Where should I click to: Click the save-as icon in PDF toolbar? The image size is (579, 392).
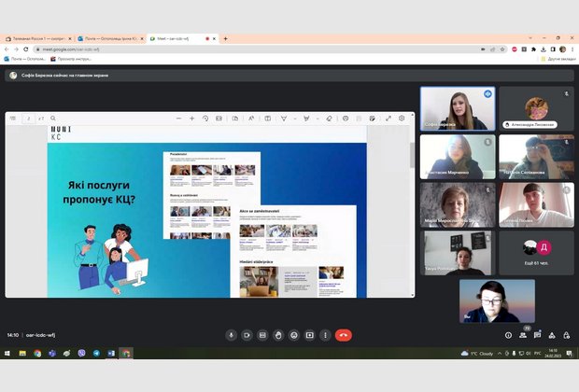pos(373,119)
